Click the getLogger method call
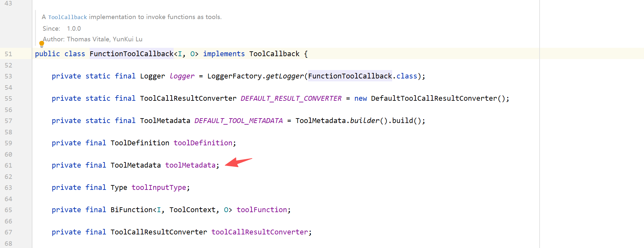This screenshot has height=248, width=644. 285,76
